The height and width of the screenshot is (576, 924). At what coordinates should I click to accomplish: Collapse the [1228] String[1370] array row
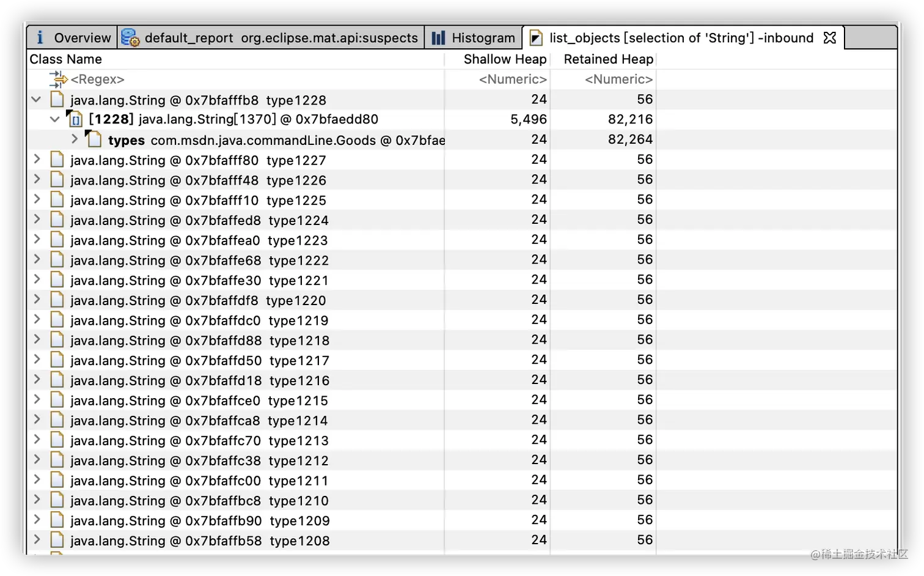pyautogui.click(x=54, y=119)
